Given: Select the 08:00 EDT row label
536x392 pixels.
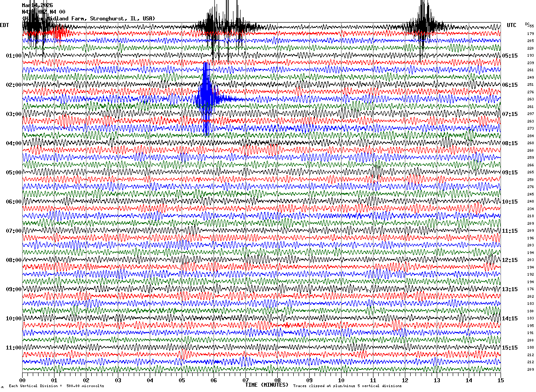Looking at the screenshot, I should pos(14,260).
